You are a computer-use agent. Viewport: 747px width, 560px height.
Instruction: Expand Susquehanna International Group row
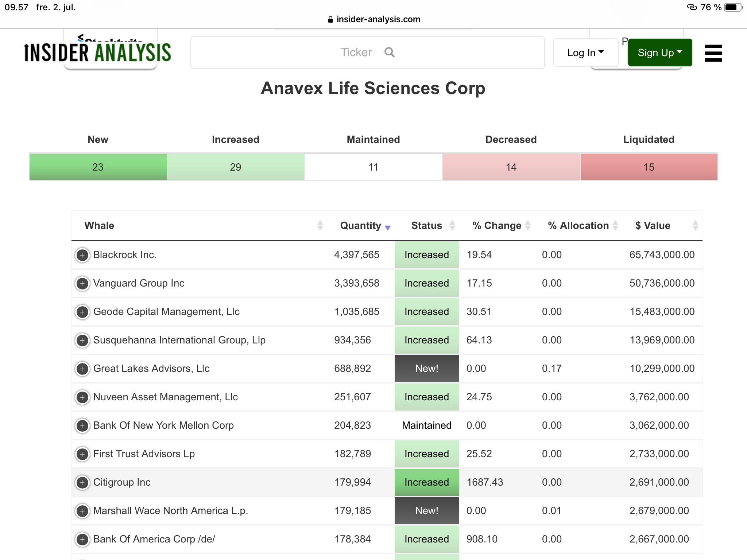pos(82,340)
